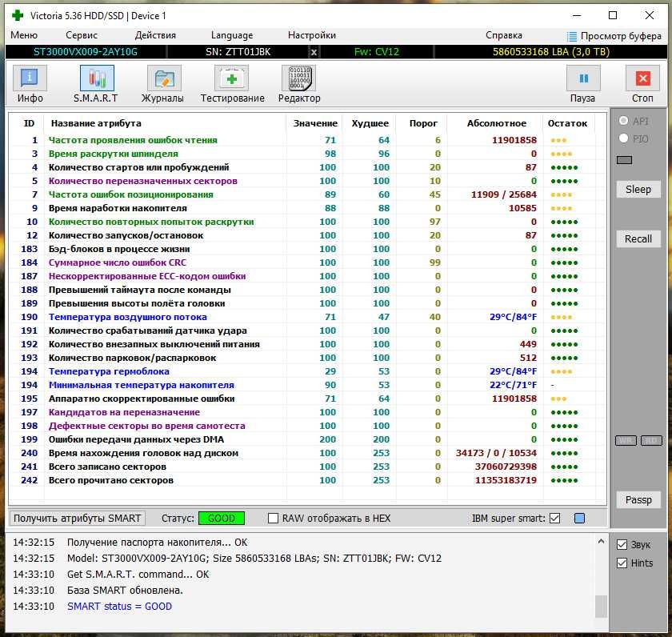Click the Название атрибута column header
The image size is (672, 637).
coord(96,123)
